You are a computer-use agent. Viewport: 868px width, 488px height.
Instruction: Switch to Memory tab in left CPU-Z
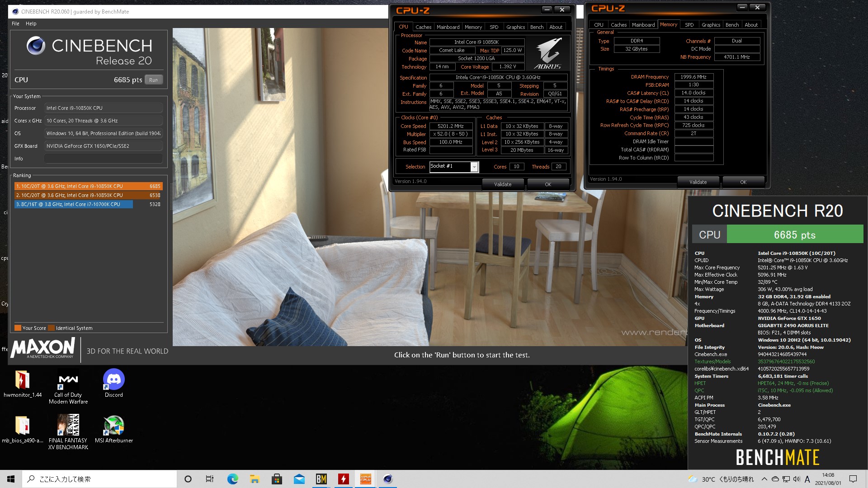point(473,27)
